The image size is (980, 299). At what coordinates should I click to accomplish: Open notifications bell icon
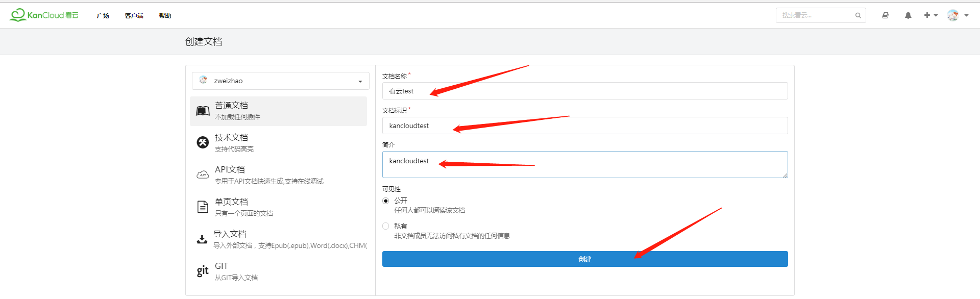(x=908, y=15)
